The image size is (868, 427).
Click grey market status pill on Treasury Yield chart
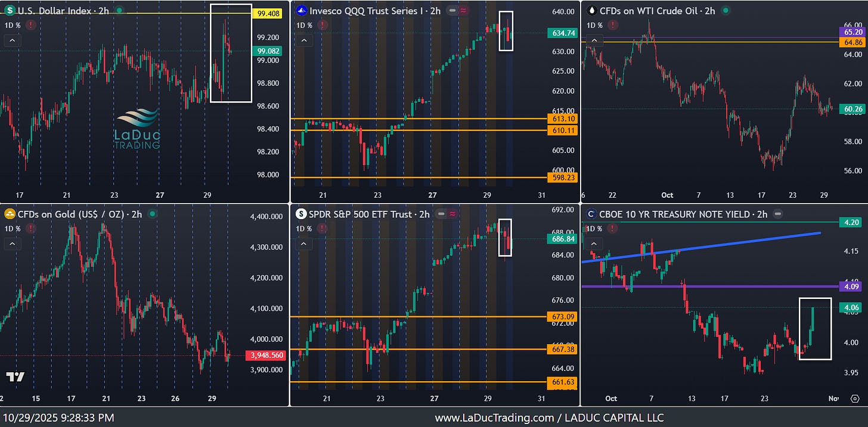(777, 214)
